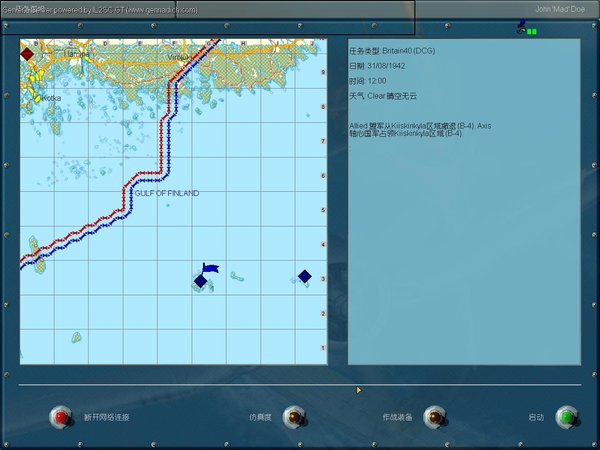Select the rightmost blue diamond map marker
The image size is (600, 450).
pos(305,276)
